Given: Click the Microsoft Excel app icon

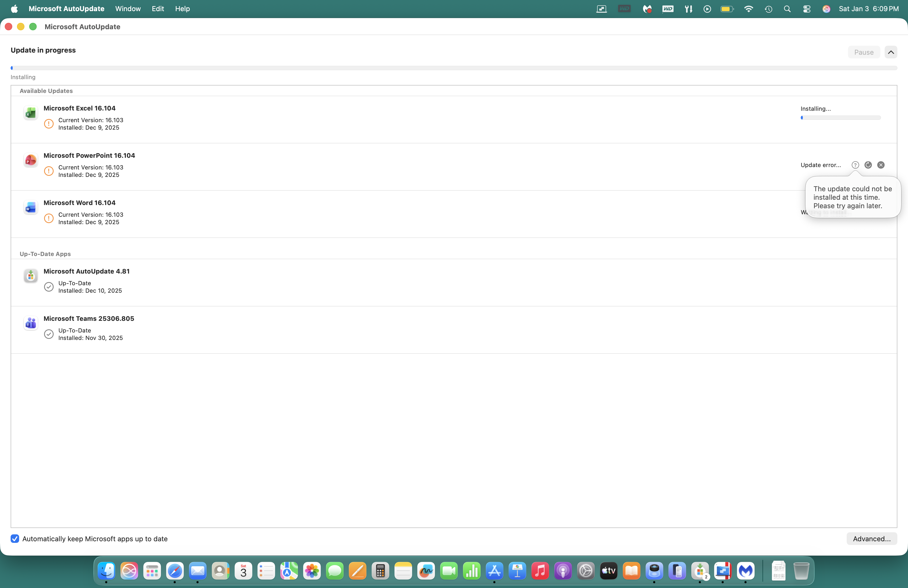Looking at the screenshot, I should (x=31, y=113).
